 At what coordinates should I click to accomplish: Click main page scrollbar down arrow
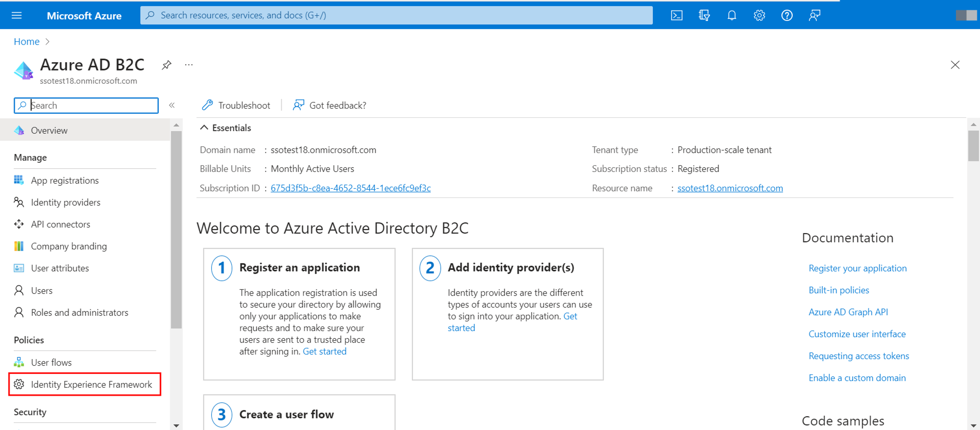[x=973, y=425]
